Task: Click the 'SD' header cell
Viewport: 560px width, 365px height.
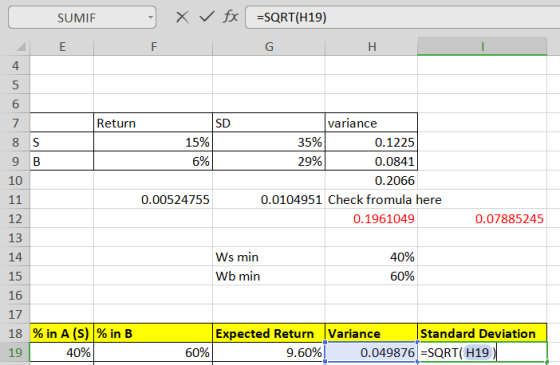Action: [x=269, y=123]
